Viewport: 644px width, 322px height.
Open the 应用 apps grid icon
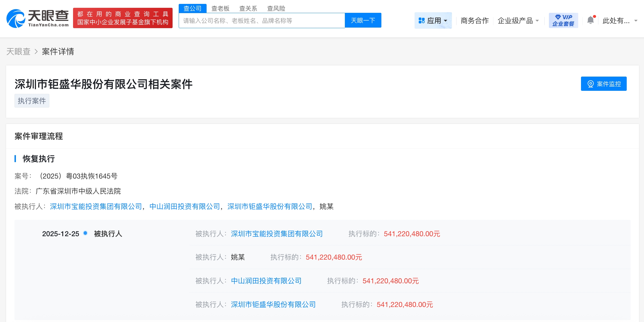[422, 20]
